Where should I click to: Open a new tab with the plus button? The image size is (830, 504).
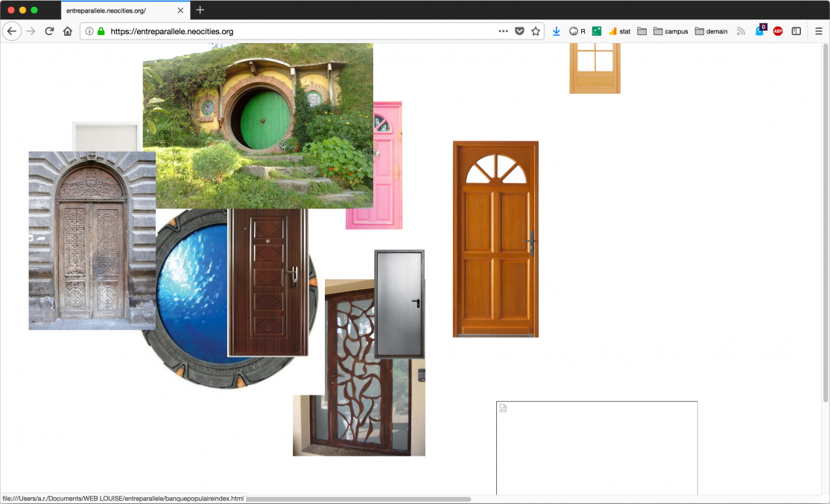[200, 10]
